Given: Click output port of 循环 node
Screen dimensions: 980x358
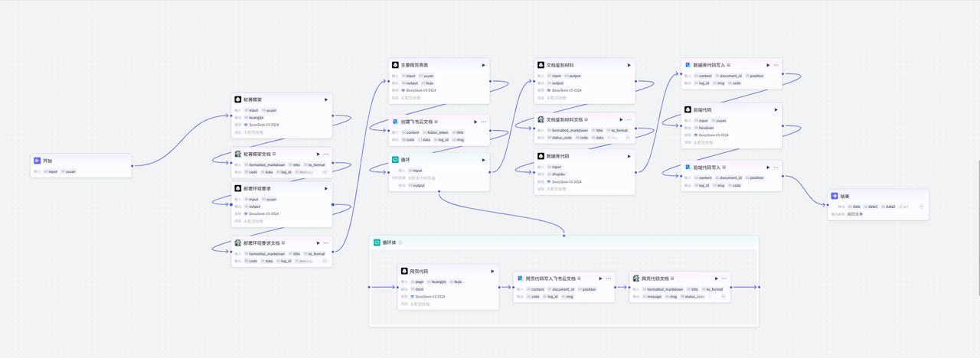Looking at the screenshot, I should tap(490, 171).
